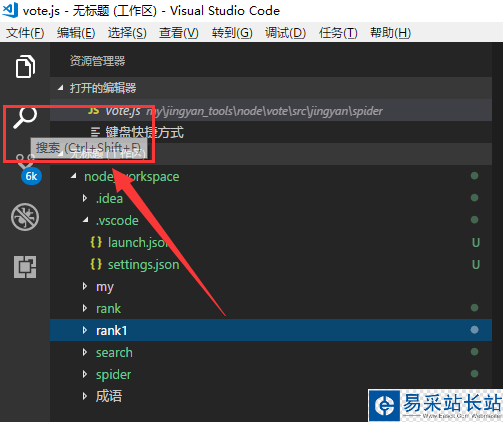Screen dimensions: 503x422
Task: Open the 选择(S) menu
Action: pos(127,33)
